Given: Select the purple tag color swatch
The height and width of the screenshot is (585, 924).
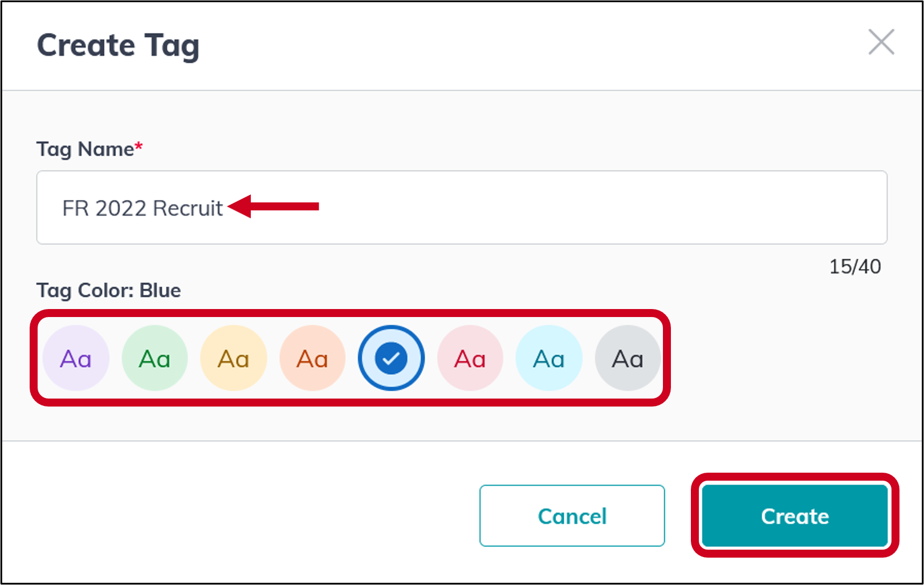Looking at the screenshot, I should [76, 358].
